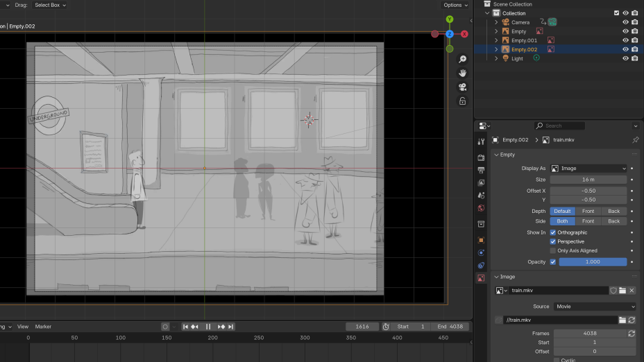Jump to the previous keyframe
Image resolution: width=644 pixels, height=362 pixels.
pyautogui.click(x=195, y=327)
